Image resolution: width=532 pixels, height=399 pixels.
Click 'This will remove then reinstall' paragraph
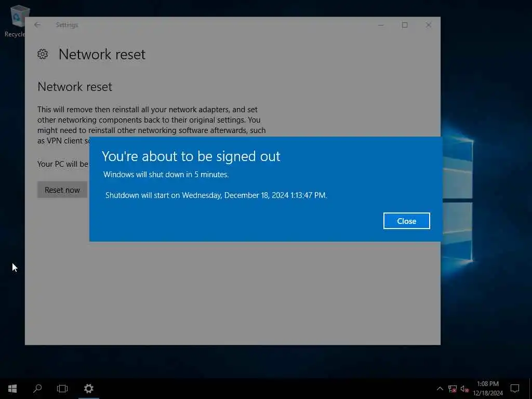(x=151, y=125)
